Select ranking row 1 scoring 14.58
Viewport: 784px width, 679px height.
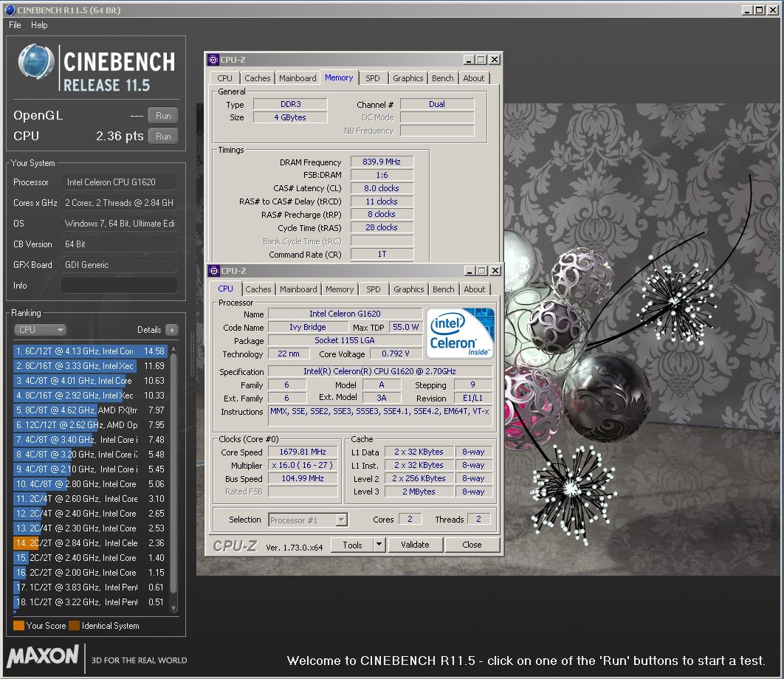click(91, 351)
